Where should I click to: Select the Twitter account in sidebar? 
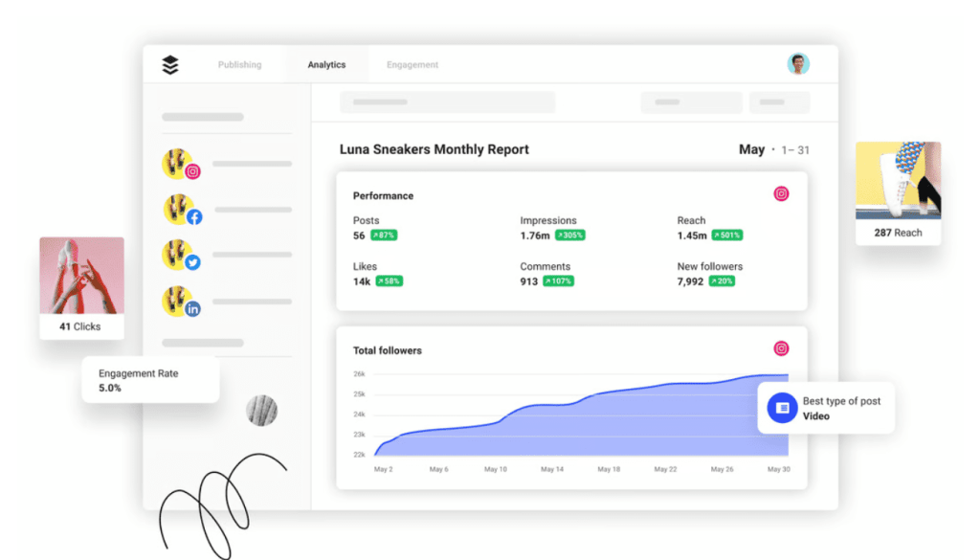180,255
